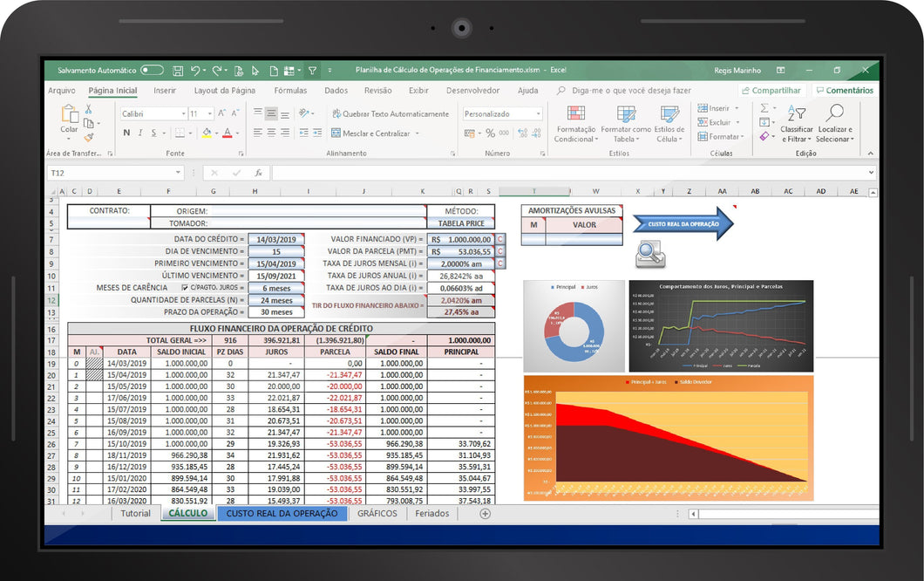Viewport: 924px width, 581px height.
Task: Add a new sheet with the plus icon
Action: click(x=485, y=514)
